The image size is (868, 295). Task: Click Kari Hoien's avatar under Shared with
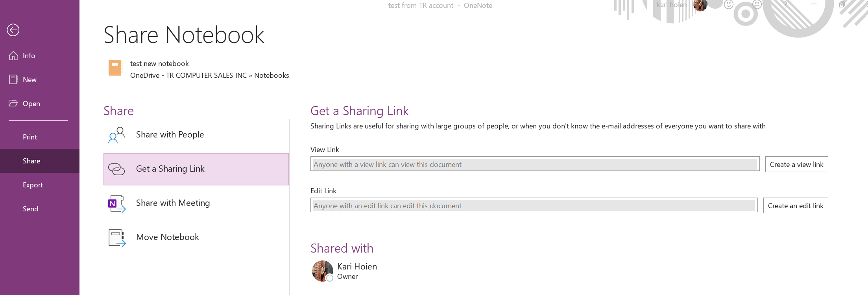323,271
